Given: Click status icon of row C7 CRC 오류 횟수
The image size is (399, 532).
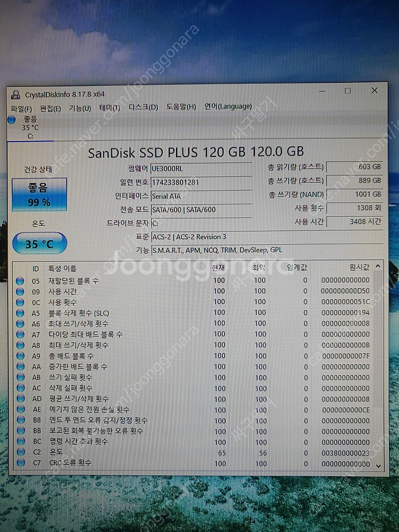Looking at the screenshot, I should click(21, 462).
